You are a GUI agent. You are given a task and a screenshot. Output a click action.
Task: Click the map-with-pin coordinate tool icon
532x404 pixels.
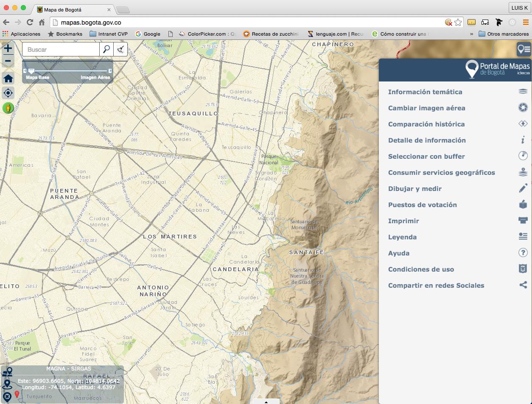tap(7, 372)
